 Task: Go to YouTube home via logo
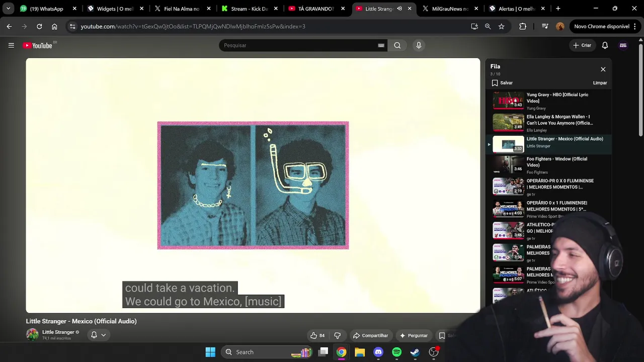tap(38, 45)
